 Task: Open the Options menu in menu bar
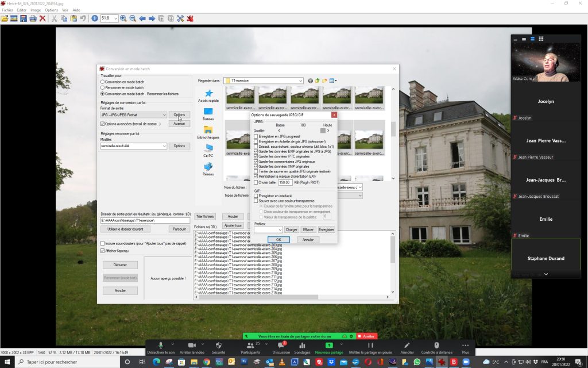(51, 10)
